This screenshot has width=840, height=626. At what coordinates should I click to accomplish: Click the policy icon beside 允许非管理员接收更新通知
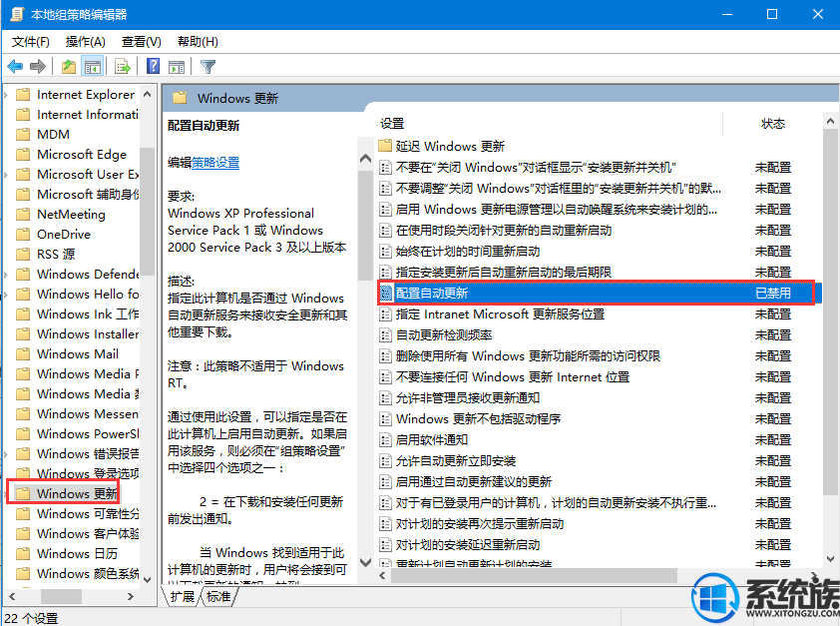click(x=385, y=398)
